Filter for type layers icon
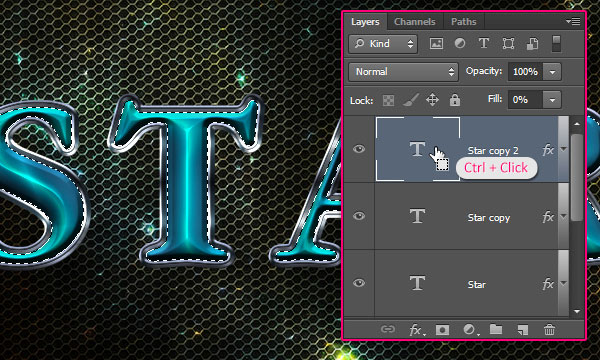Viewport: 600px width, 360px height. coord(484,44)
